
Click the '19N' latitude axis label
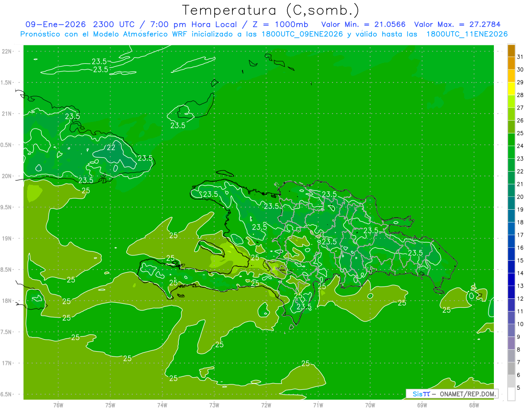pos(7,239)
